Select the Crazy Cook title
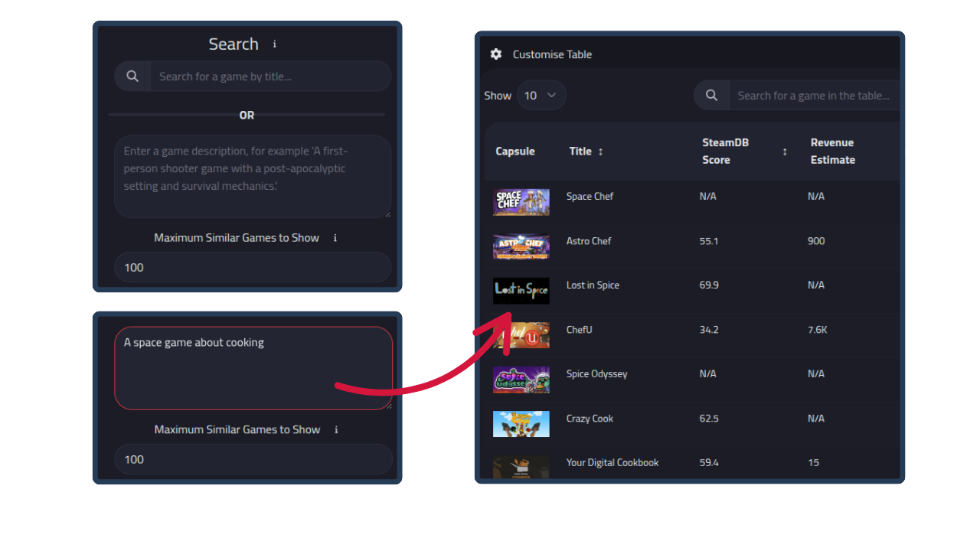980x551 pixels. 590,419
